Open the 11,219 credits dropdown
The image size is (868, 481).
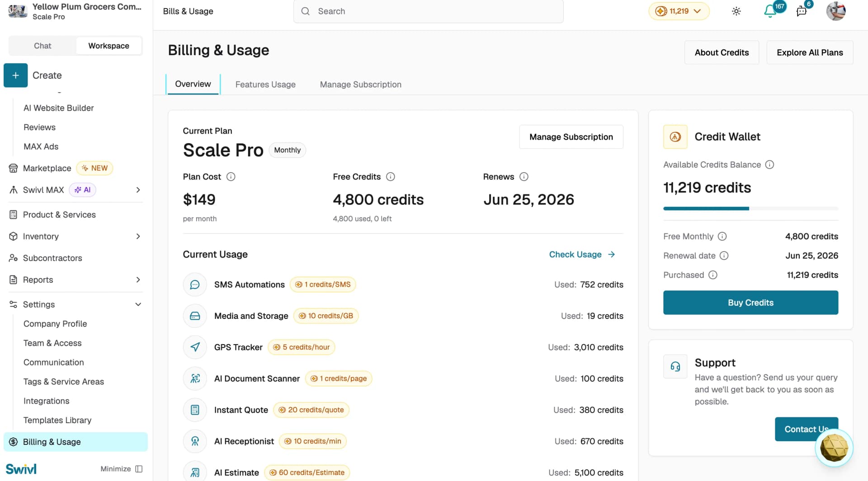(x=679, y=11)
